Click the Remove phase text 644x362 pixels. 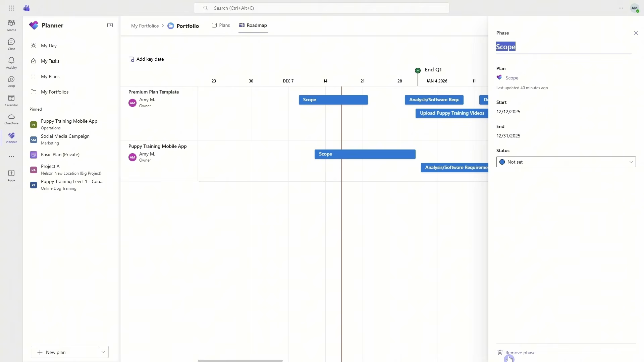[520, 353]
